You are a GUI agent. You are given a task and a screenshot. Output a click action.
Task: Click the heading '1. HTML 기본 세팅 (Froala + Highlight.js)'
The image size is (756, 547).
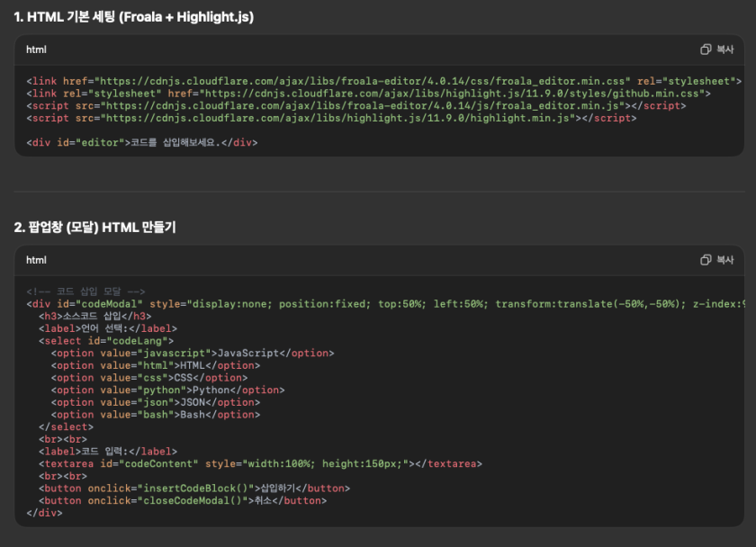(x=134, y=17)
